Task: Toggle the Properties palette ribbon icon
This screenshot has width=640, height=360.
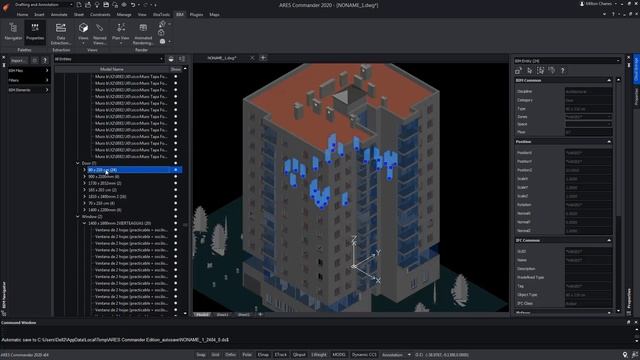Action: [35, 31]
